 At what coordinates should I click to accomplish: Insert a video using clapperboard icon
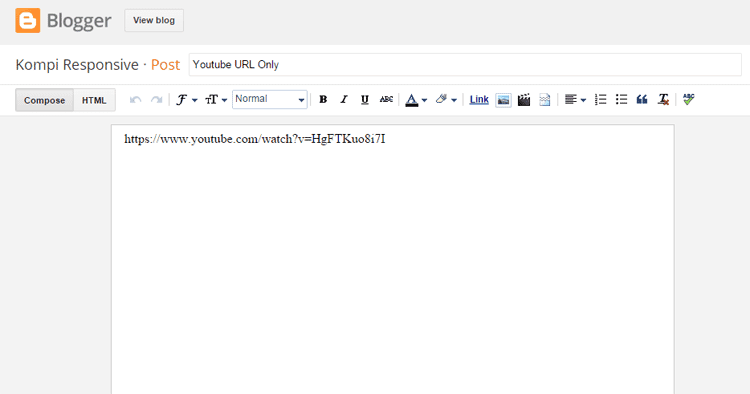point(524,99)
